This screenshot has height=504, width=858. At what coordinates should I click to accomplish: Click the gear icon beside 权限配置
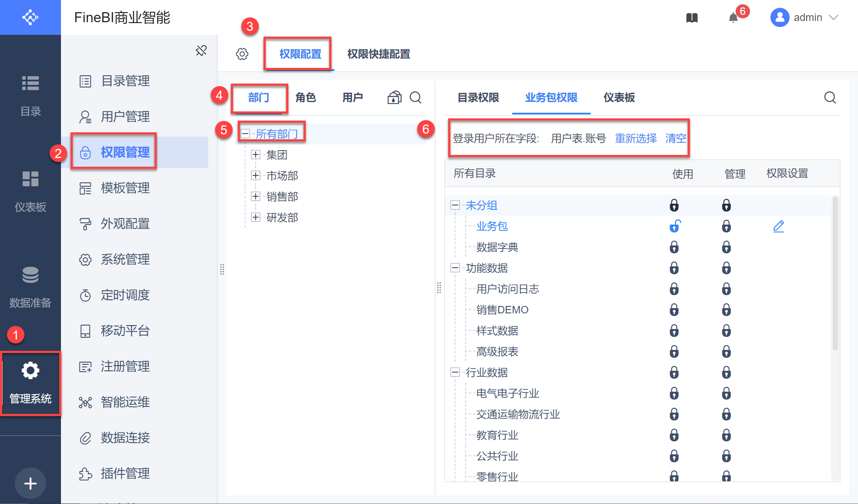coord(242,54)
